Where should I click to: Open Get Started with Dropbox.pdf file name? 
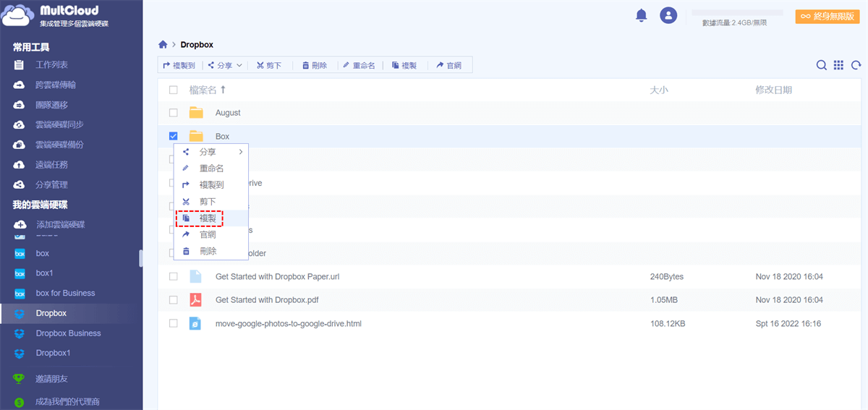click(x=267, y=300)
